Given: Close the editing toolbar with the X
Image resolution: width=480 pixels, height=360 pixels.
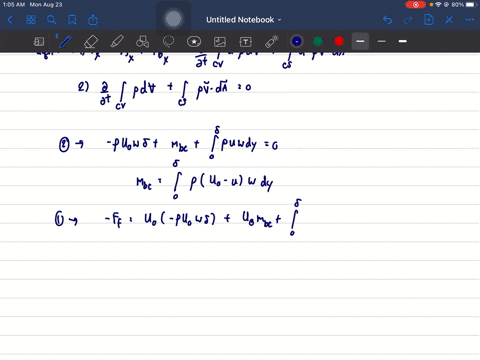Looking at the screenshot, I should tap(449, 20).
